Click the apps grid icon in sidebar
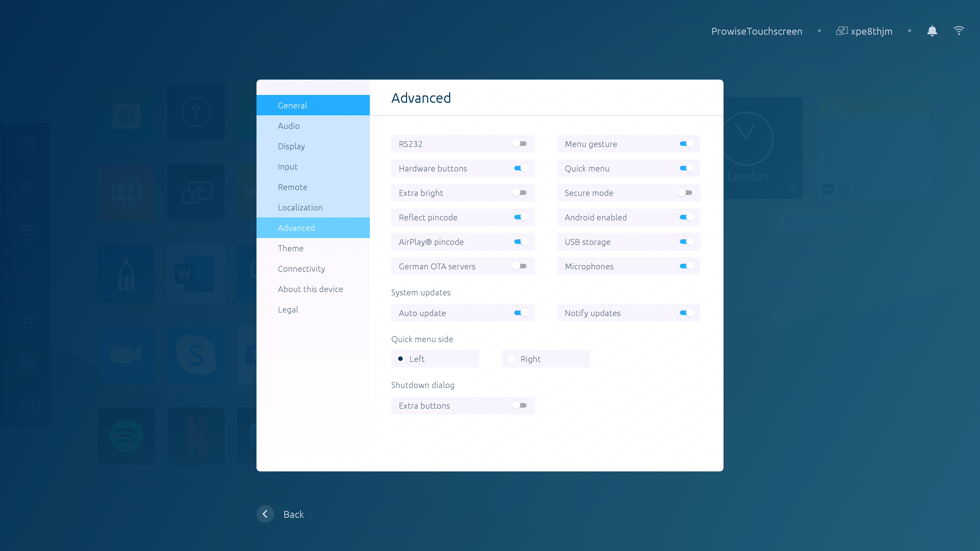The image size is (980, 551). tap(28, 143)
